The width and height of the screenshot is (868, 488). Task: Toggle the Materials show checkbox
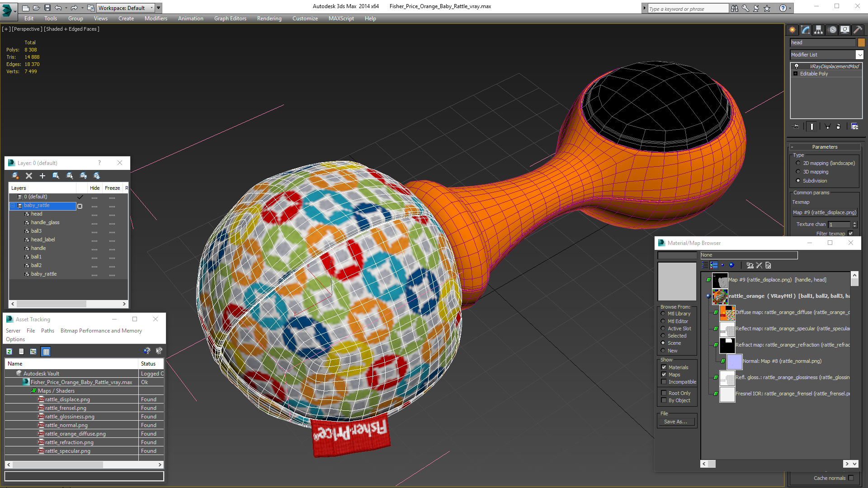[664, 367]
